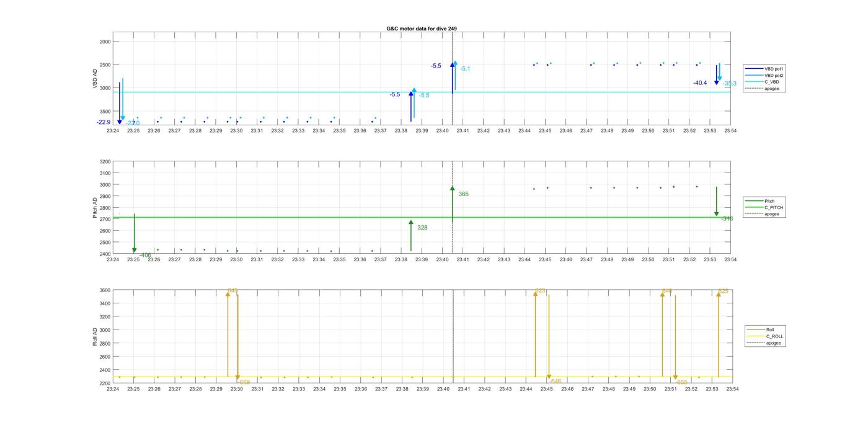Click the "328" pitch annotation
Image resolution: width=868 pixels, height=430 pixels.
[x=422, y=228]
